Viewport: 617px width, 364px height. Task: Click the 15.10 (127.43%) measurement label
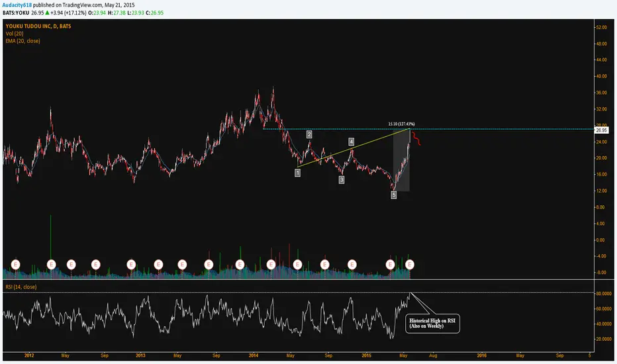[401, 124]
